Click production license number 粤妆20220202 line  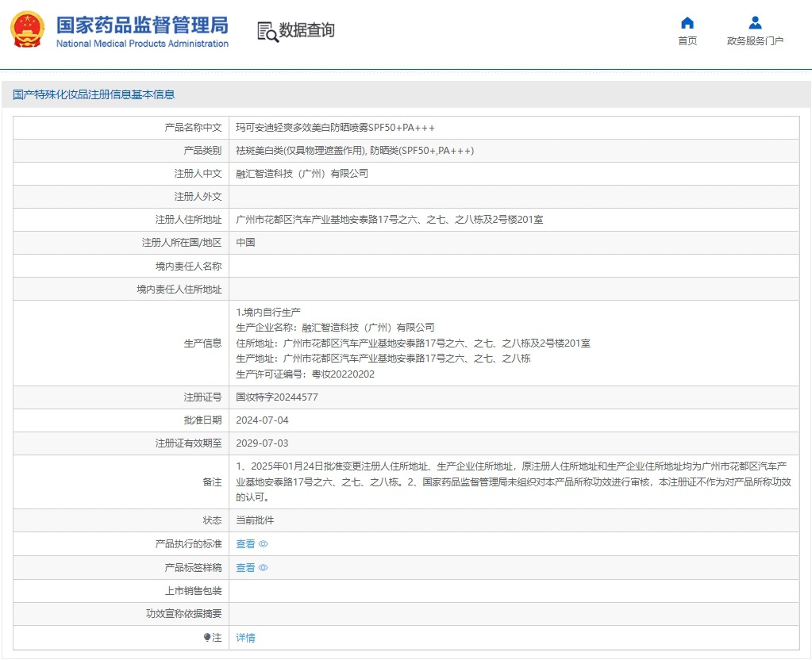point(305,374)
